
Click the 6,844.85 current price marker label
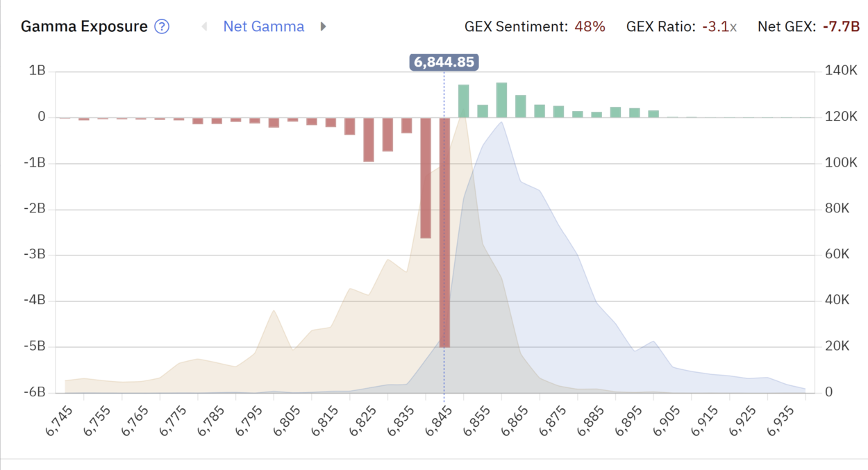(444, 62)
